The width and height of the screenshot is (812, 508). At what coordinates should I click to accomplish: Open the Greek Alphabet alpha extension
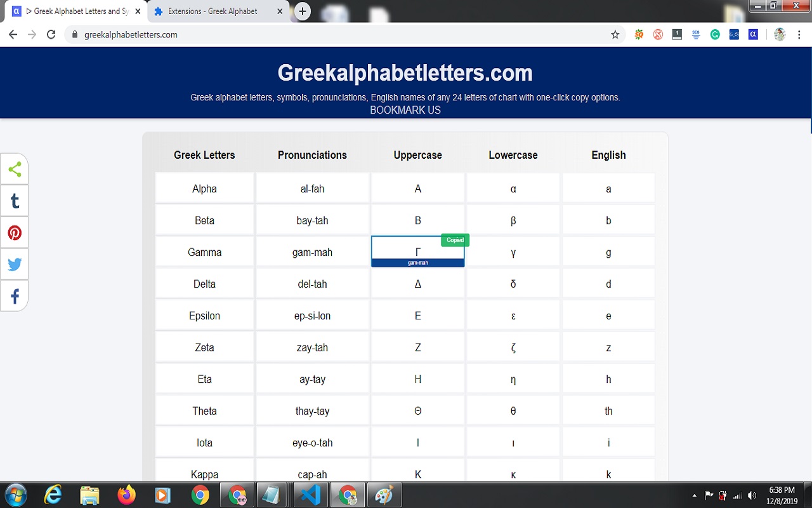point(753,35)
